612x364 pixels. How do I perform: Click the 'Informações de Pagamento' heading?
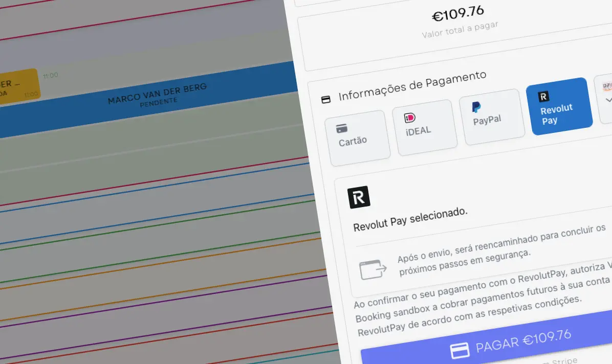click(412, 86)
